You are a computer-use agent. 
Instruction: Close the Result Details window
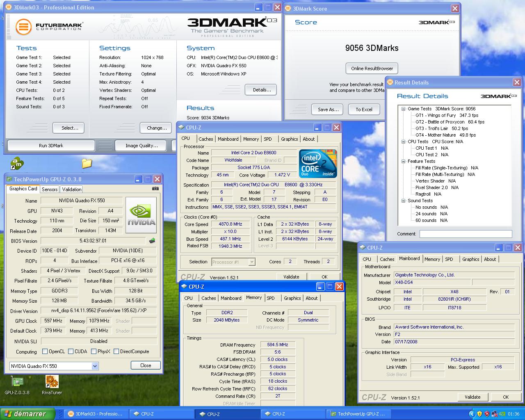tap(517, 82)
